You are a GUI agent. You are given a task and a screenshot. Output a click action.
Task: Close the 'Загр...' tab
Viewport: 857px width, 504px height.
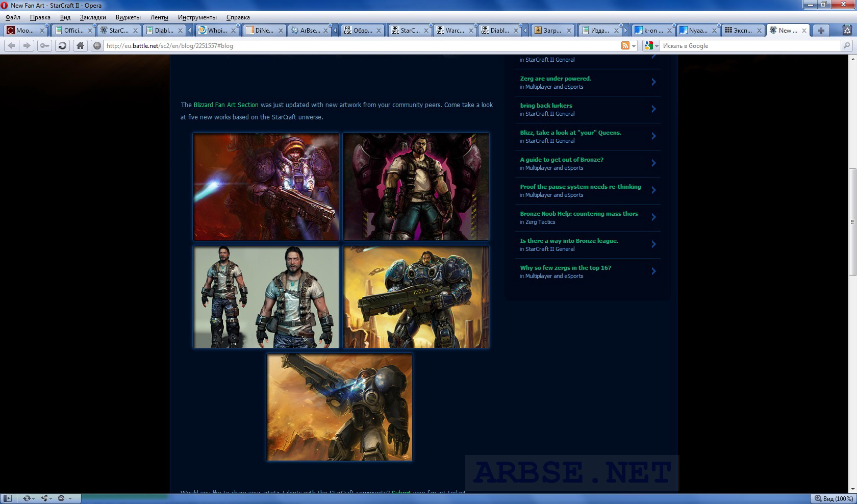pos(569,31)
